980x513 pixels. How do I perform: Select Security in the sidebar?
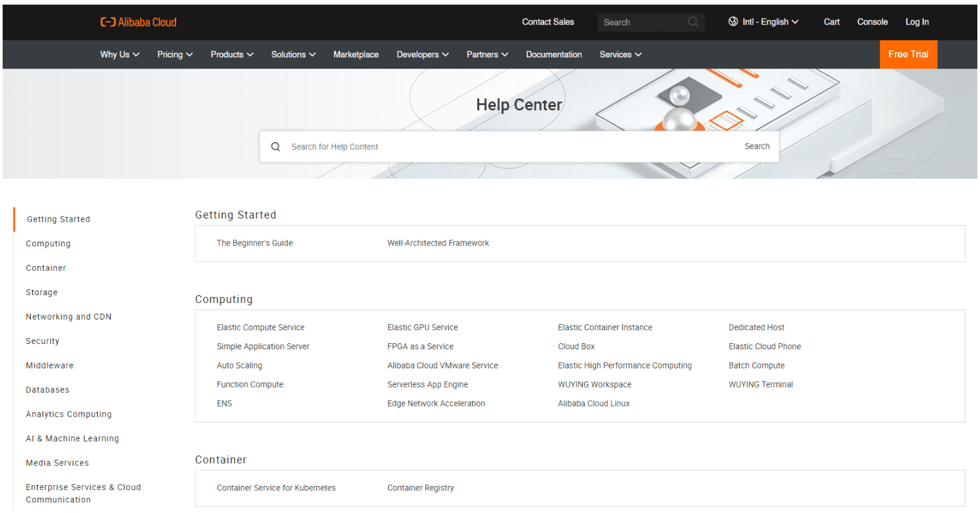[x=42, y=341]
